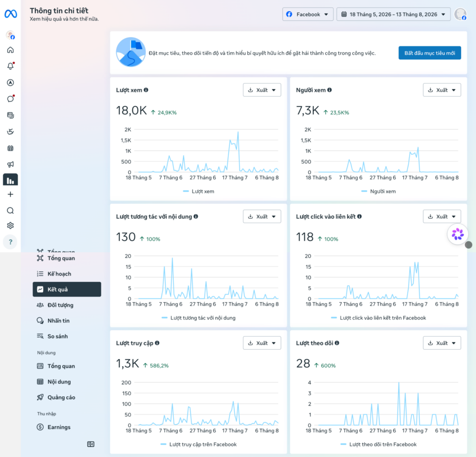Screen dimensions: 476x457
Task: Collapse the side panel with the bottom toggle icon
Action: pyautogui.click(x=91, y=444)
